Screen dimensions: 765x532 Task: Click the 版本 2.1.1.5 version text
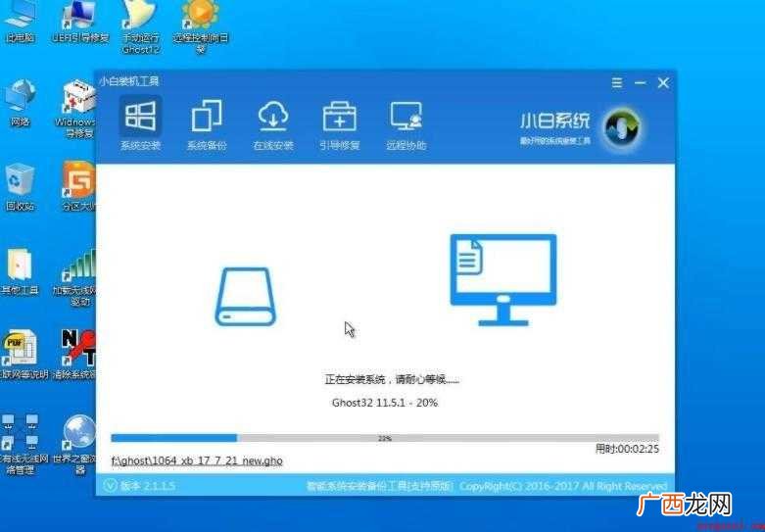click(148, 486)
